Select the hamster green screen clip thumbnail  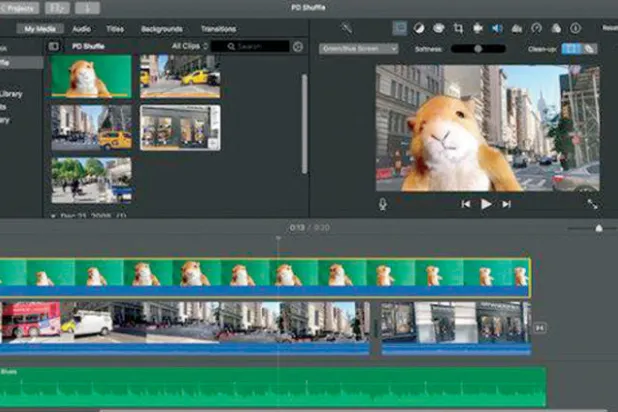click(89, 77)
